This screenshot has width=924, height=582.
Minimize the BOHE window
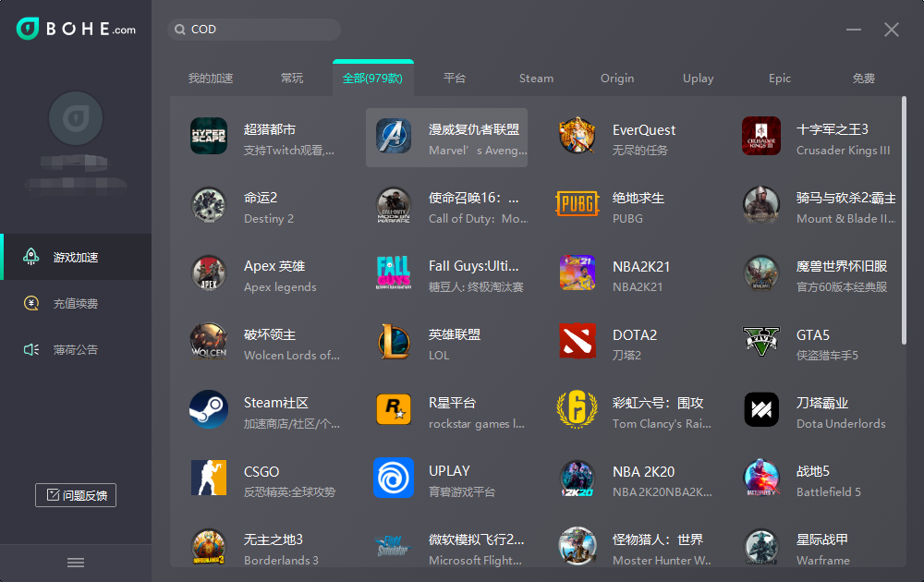(x=854, y=30)
